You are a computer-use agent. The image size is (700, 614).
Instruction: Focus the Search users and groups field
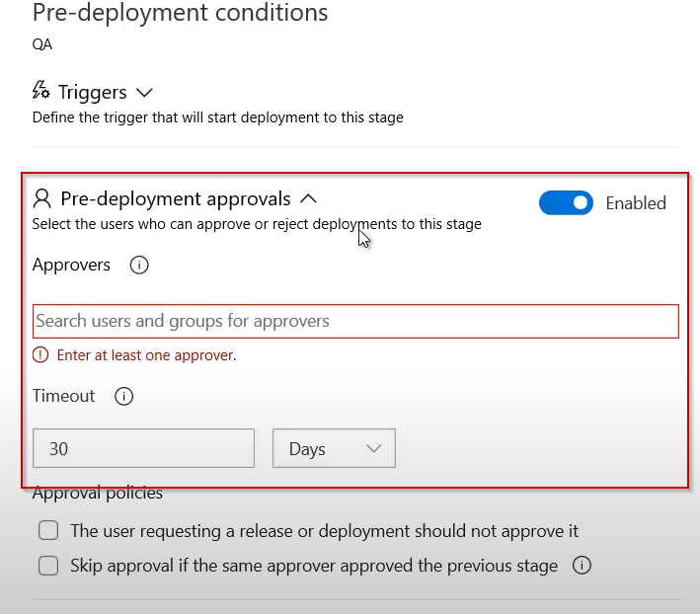[x=355, y=321]
